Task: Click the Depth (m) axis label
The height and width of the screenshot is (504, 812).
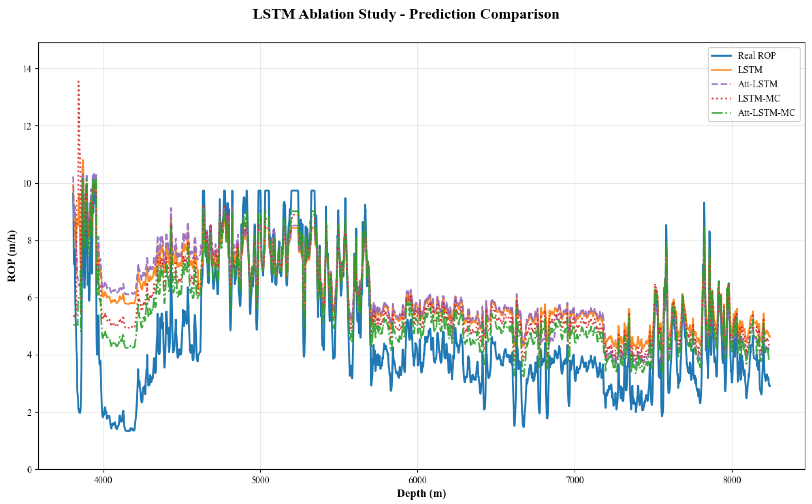Action: [x=421, y=494]
